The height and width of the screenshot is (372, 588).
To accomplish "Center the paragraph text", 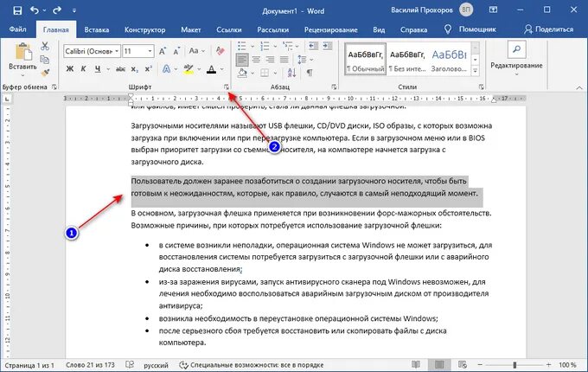I will [x=256, y=59].
